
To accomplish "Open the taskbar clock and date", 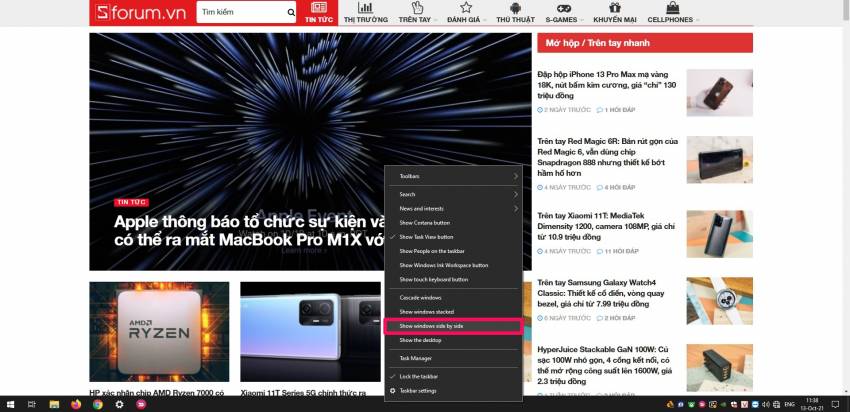I will pyautogui.click(x=813, y=404).
